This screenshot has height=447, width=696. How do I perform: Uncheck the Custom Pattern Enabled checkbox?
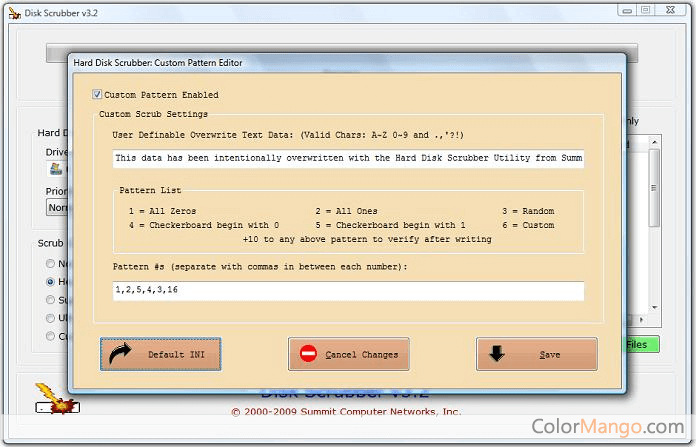97,95
